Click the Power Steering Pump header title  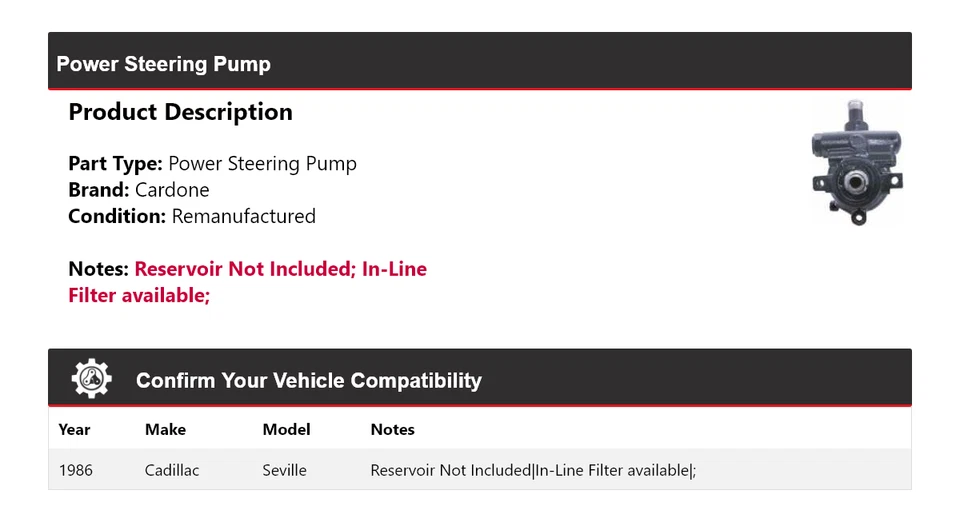tap(163, 64)
